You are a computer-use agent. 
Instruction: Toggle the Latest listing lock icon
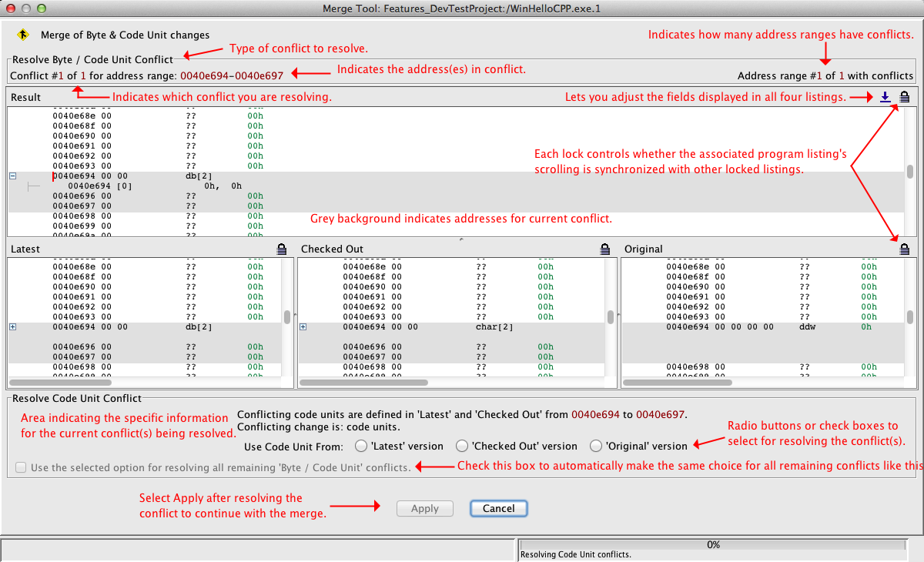(282, 249)
